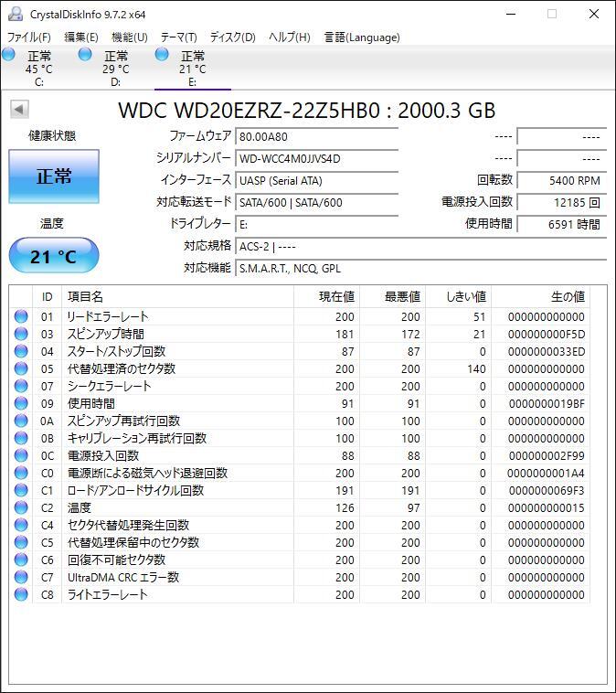Click the blue status icon for ID 0A

click(x=21, y=421)
